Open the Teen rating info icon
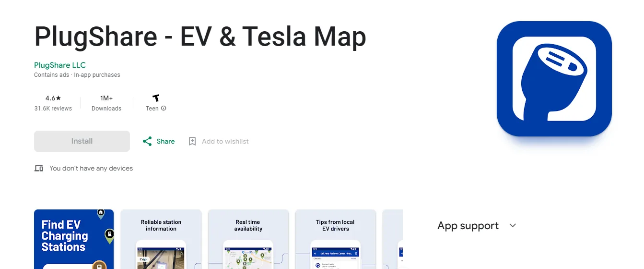The image size is (644, 269). click(164, 109)
